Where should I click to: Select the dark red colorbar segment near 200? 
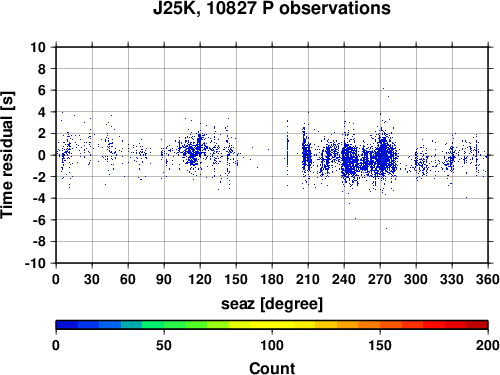tap(477, 325)
